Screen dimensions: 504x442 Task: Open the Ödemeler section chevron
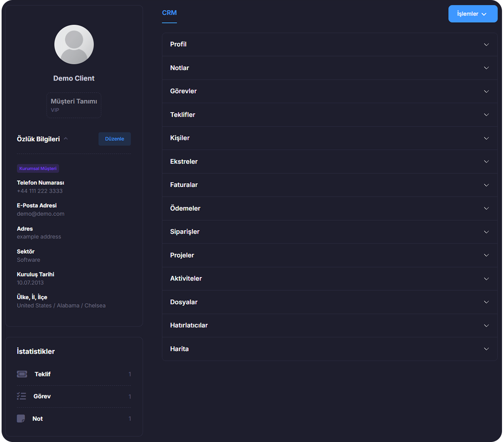coord(486,208)
